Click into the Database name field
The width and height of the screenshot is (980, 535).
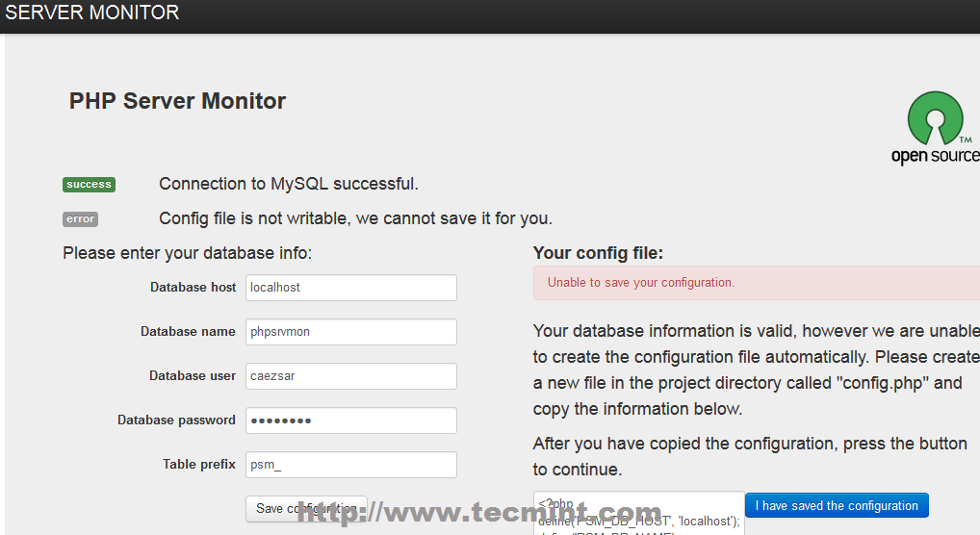pos(350,332)
